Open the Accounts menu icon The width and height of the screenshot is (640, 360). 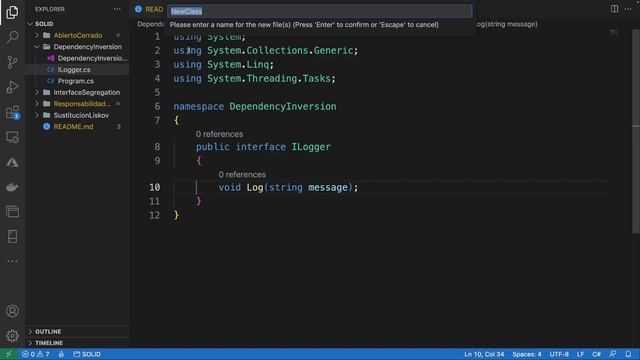(12, 311)
